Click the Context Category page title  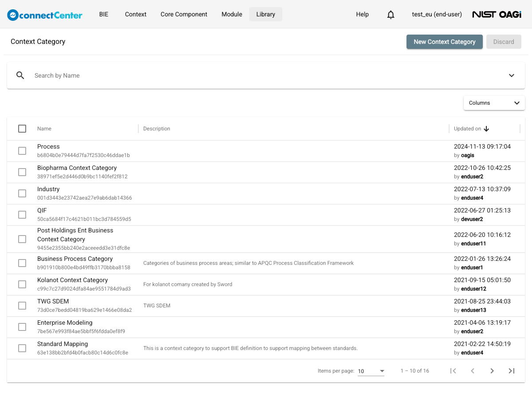click(38, 42)
